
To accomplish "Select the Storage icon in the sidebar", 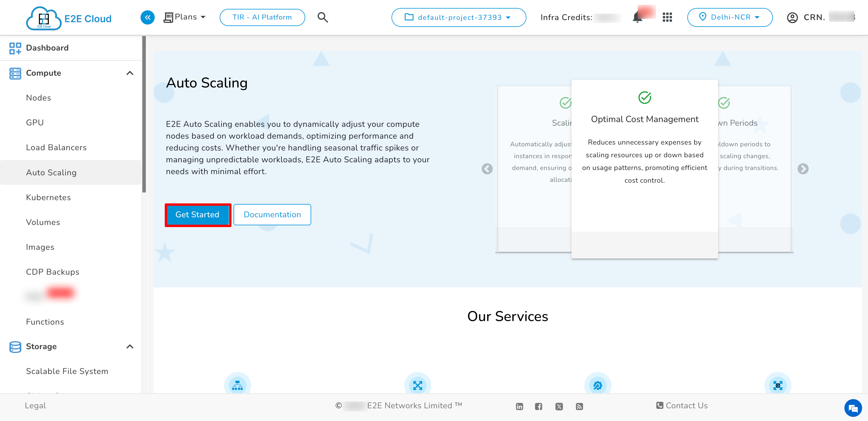I will click(x=15, y=346).
